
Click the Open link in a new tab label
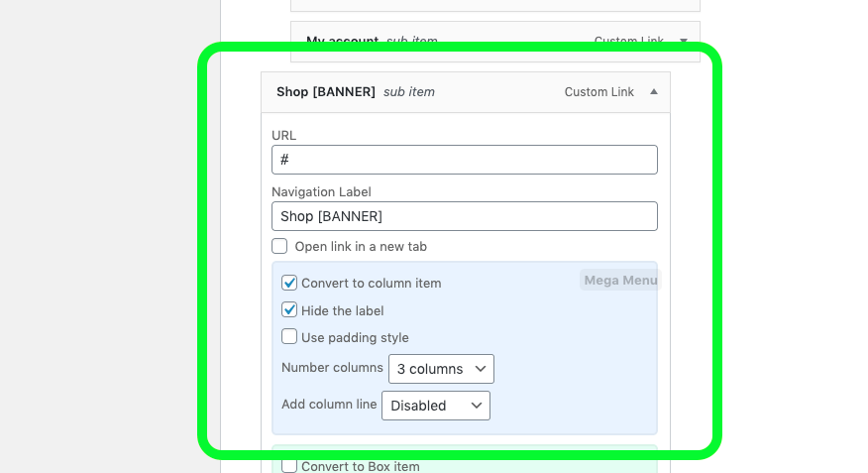coord(361,247)
